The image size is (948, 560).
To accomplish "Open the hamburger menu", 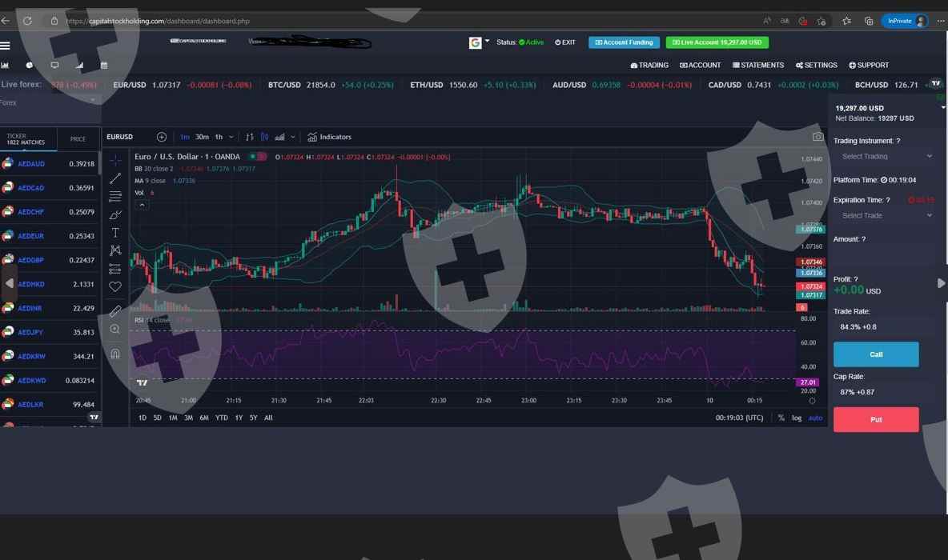I will click(x=6, y=46).
